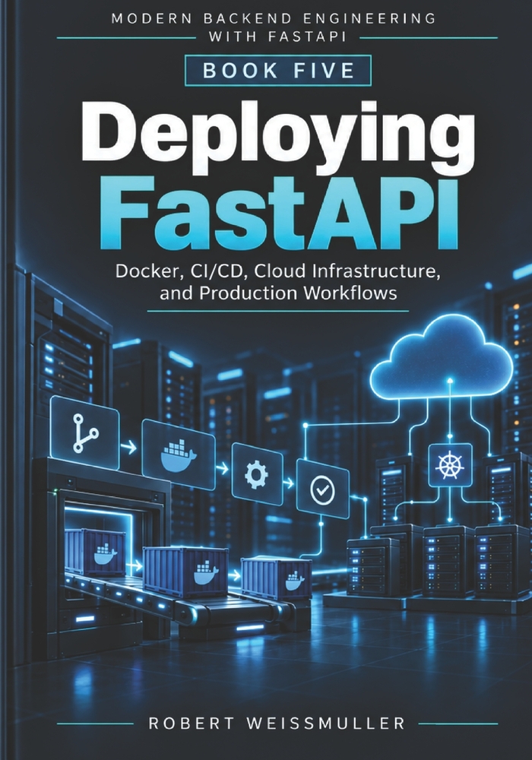Click the glowing cloud icon
532x760 pixels.
click(441, 356)
